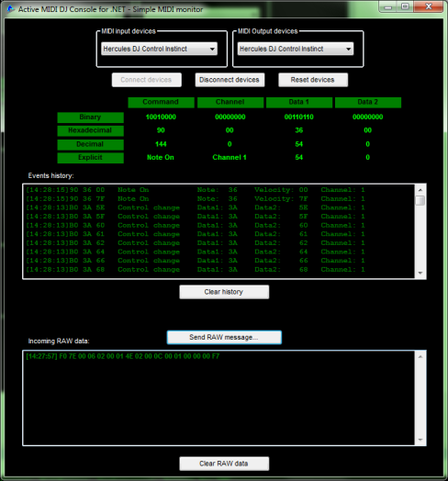Click the Command column header
This screenshot has height=481, width=448.
pos(161,103)
